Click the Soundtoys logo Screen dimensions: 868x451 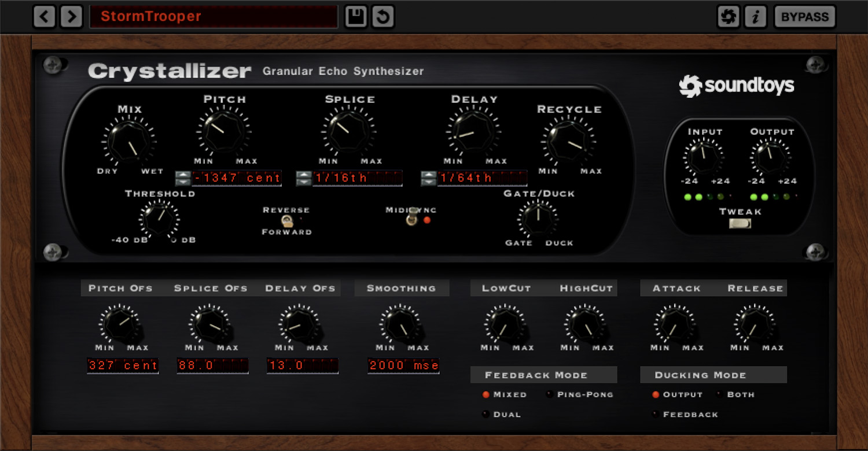pyautogui.click(x=737, y=86)
